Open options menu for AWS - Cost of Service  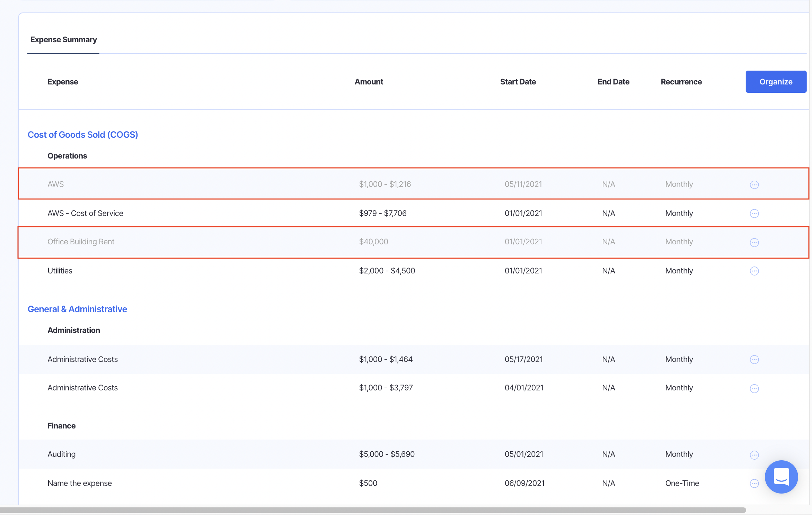click(x=754, y=214)
